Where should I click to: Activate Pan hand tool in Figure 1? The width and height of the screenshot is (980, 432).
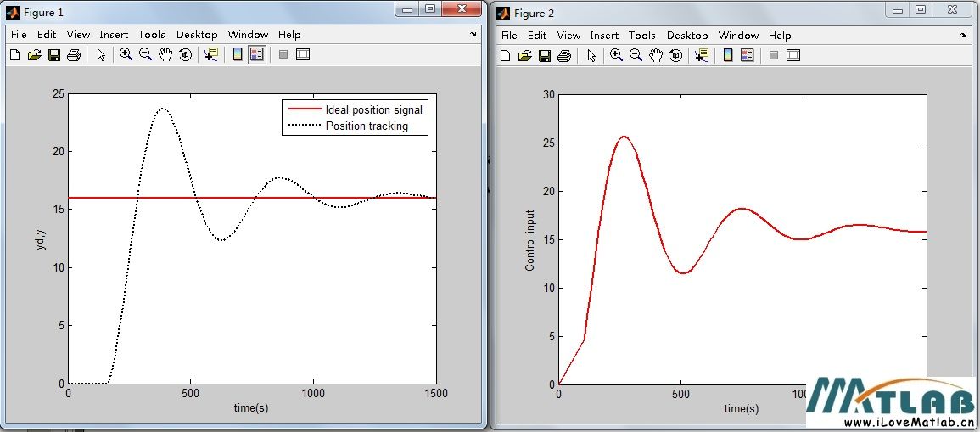[165, 54]
